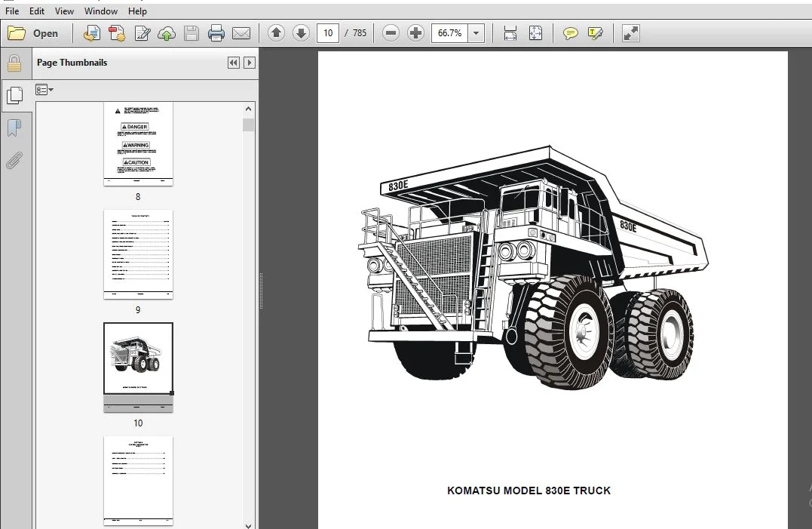Click the security padlock icon
812x529 pixels.
click(x=14, y=63)
